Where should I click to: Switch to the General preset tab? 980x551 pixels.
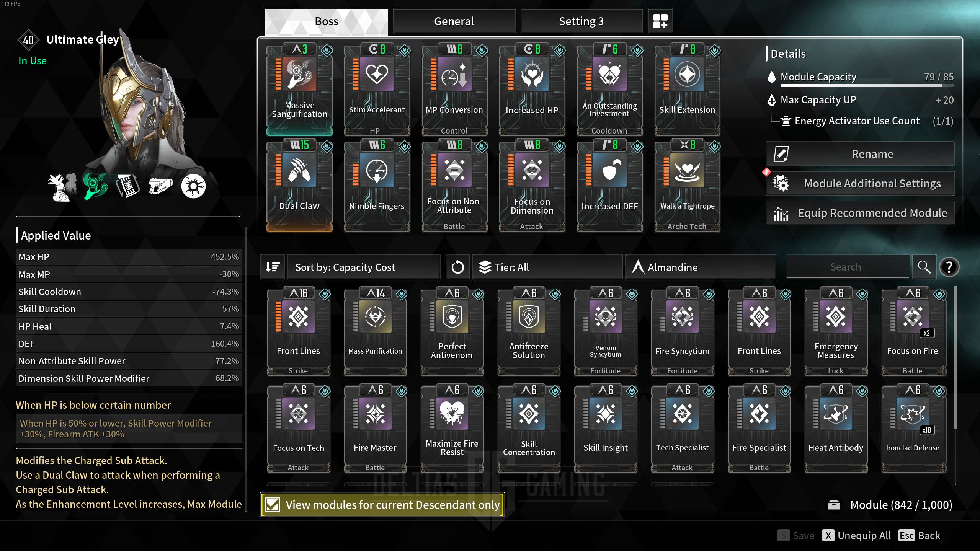454,21
